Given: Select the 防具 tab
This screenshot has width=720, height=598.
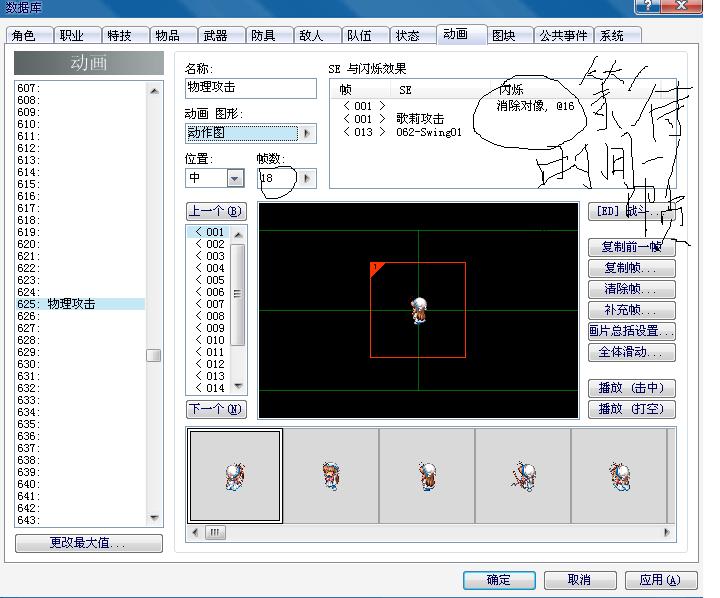Looking at the screenshot, I should [269, 35].
